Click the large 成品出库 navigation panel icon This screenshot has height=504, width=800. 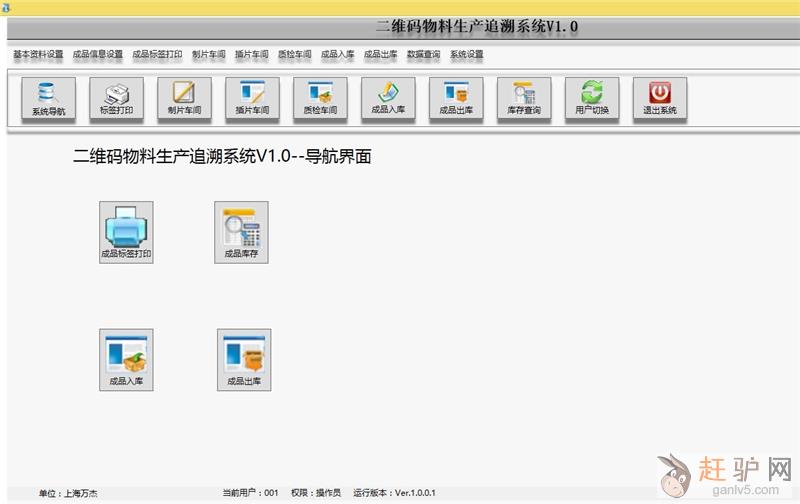coord(244,359)
